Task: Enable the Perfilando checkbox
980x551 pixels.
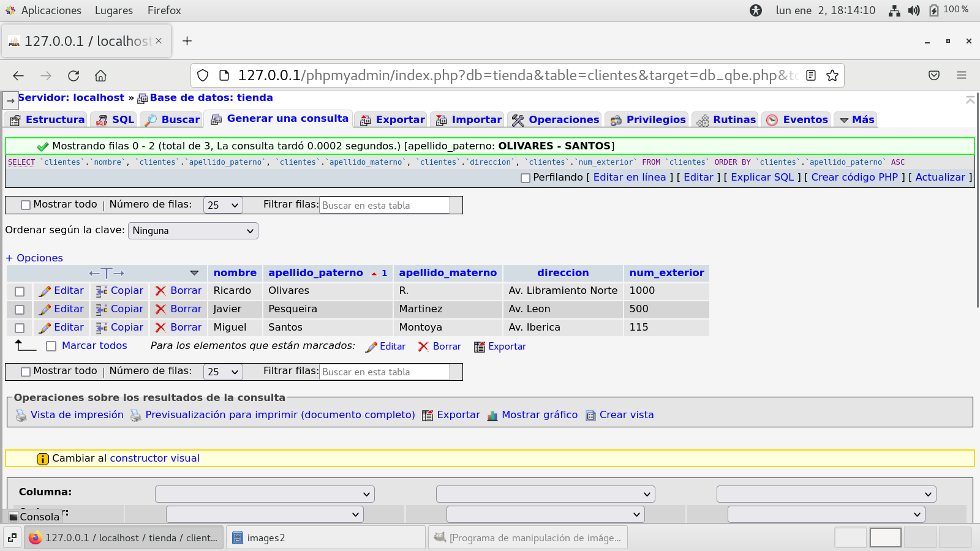Action: tap(526, 178)
